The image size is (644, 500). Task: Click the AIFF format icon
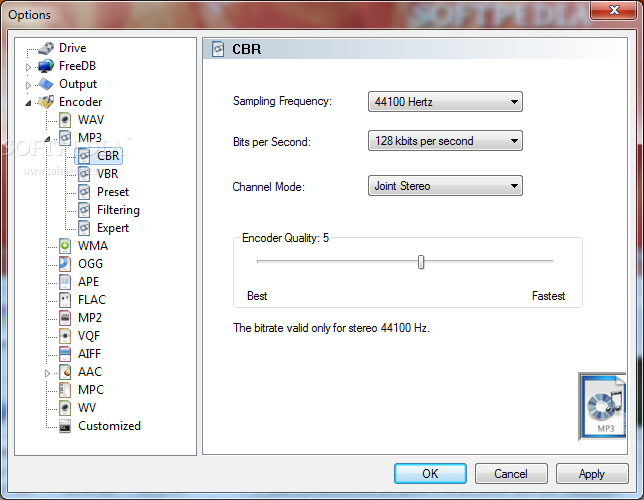(65, 354)
